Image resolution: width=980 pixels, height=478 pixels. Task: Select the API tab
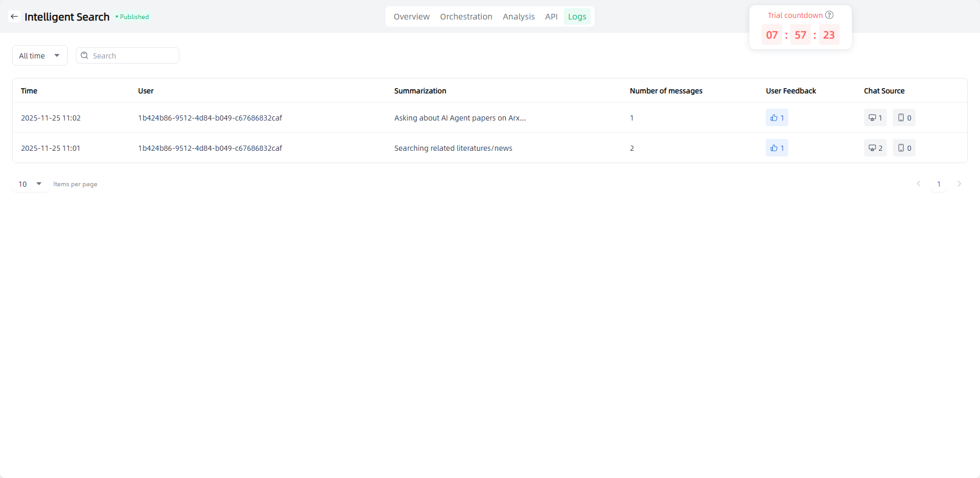tap(551, 17)
